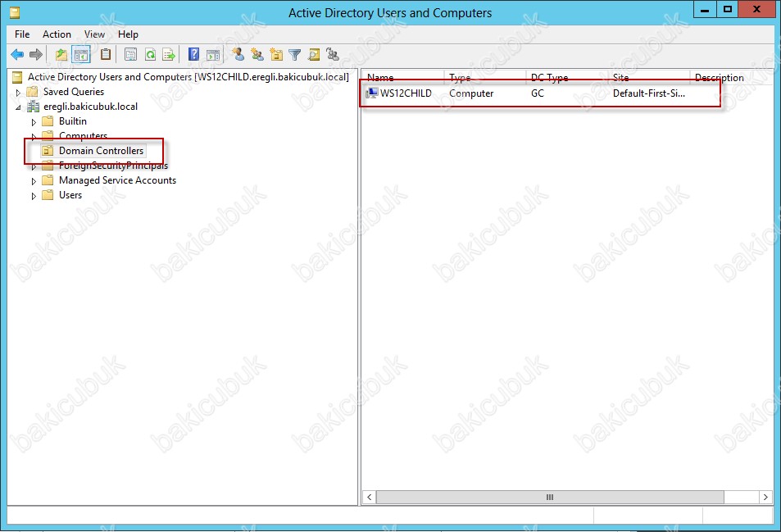Screen dimensions: 781x532
Task: Select the Computers container
Action: (x=83, y=135)
